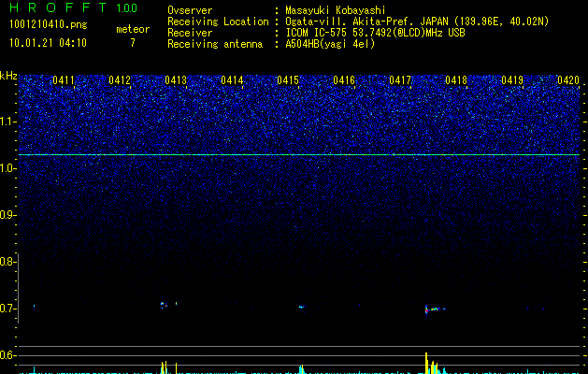
Task: Click the 0415 time marker
Action: pyautogui.click(x=288, y=80)
